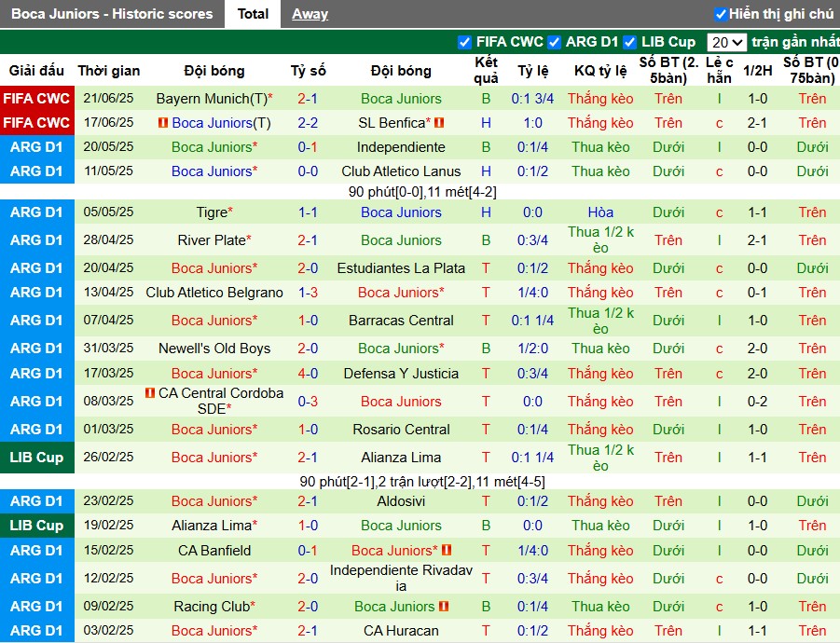Click red card icon beside CA Central Cordoba SDE

click(150, 393)
